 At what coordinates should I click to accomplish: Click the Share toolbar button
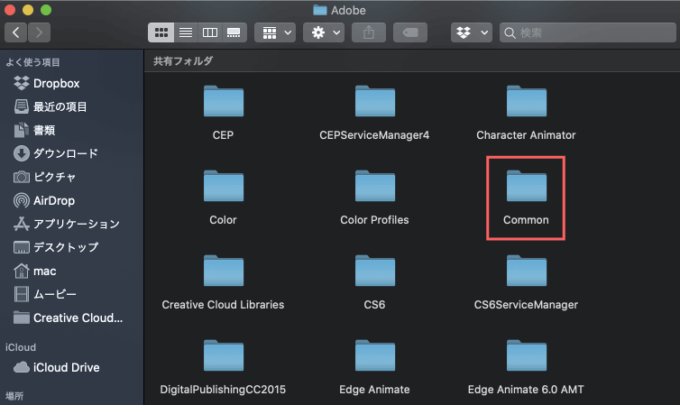pyautogui.click(x=369, y=33)
